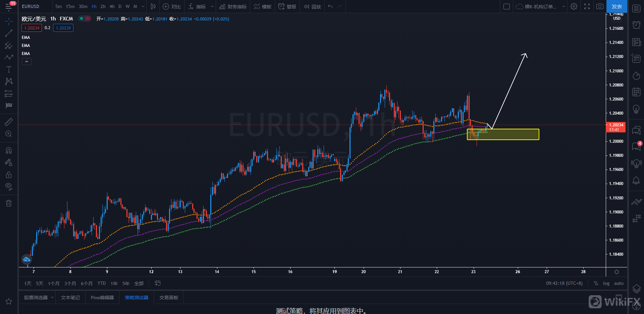644x314 pixels.
Task: Collapse the EMA indicator legend
Action: click(26, 61)
